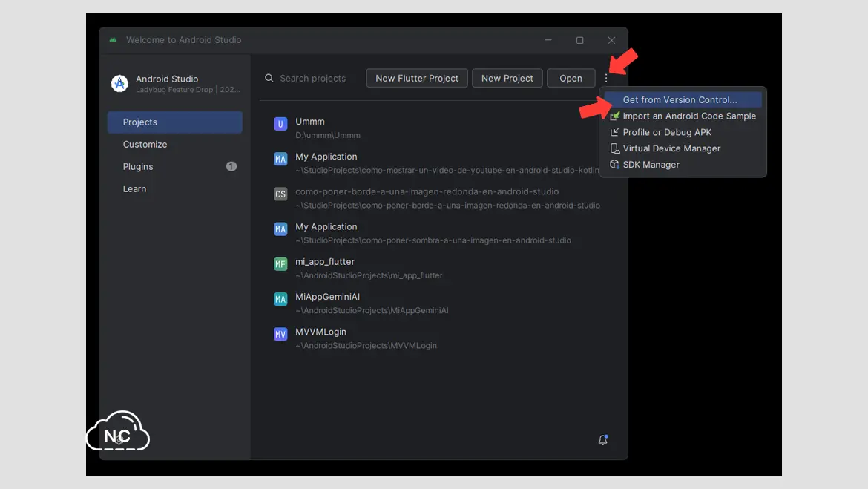Open SDK Manager from menu
This screenshot has width=868, height=489.
(683, 165)
